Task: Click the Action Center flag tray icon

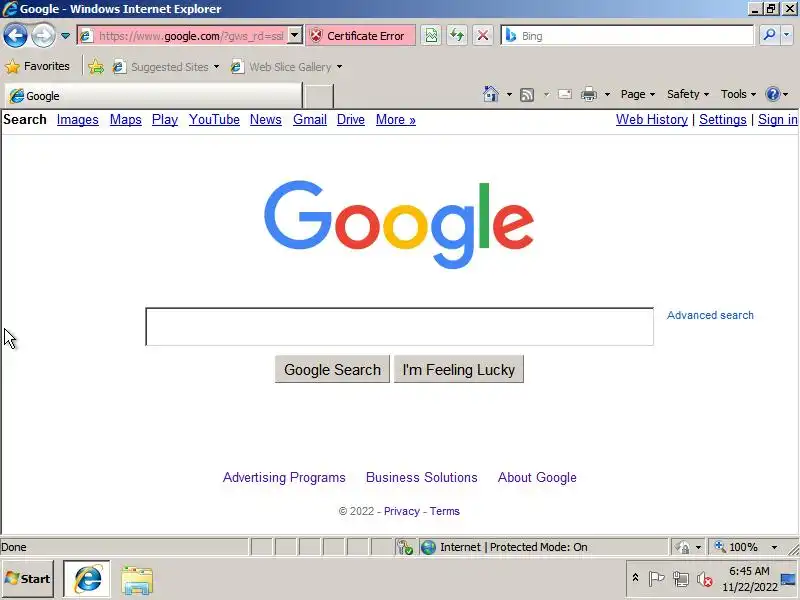Action: coord(656,579)
